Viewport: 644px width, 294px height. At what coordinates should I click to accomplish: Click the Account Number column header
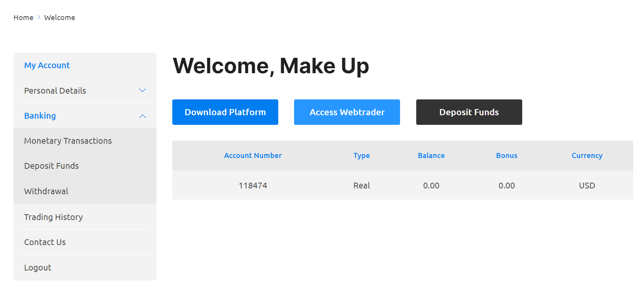tap(253, 156)
